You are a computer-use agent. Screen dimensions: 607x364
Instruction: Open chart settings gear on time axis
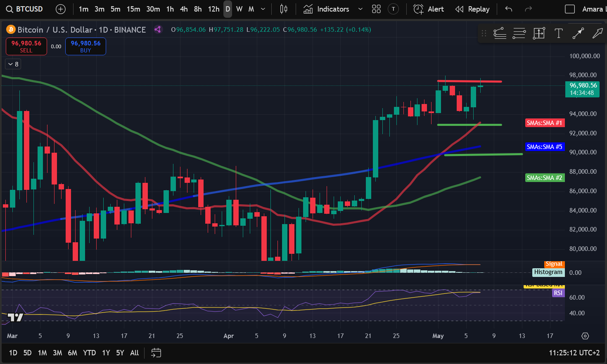click(585, 336)
